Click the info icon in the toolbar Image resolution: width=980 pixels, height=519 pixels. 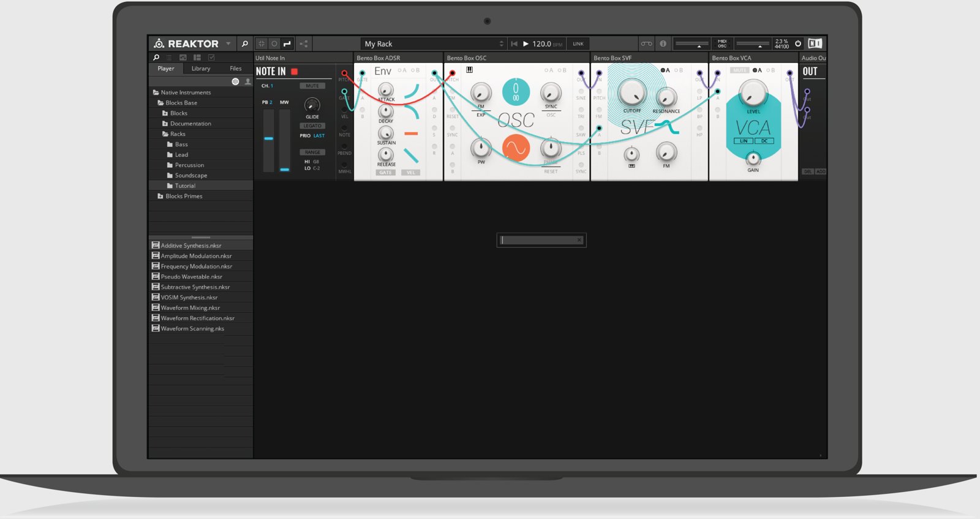coord(663,43)
